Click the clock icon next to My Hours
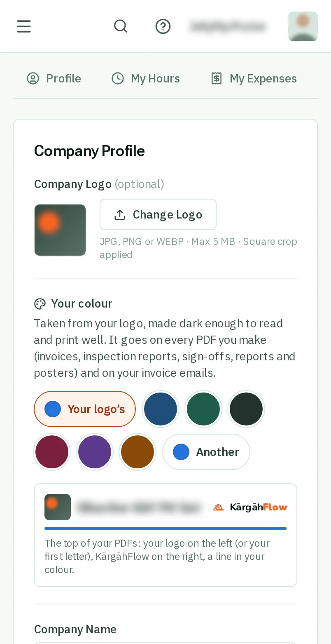The width and height of the screenshot is (331, 644). click(118, 78)
